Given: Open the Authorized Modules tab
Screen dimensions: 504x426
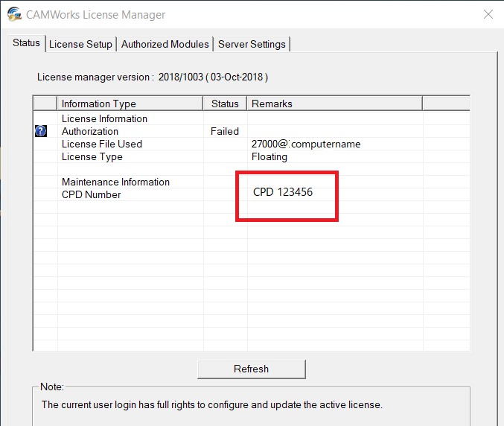Looking at the screenshot, I should pyautogui.click(x=165, y=44).
